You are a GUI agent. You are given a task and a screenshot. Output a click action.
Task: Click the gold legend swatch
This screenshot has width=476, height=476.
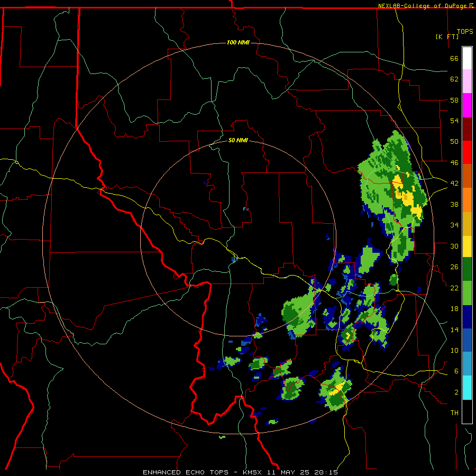[467, 224]
